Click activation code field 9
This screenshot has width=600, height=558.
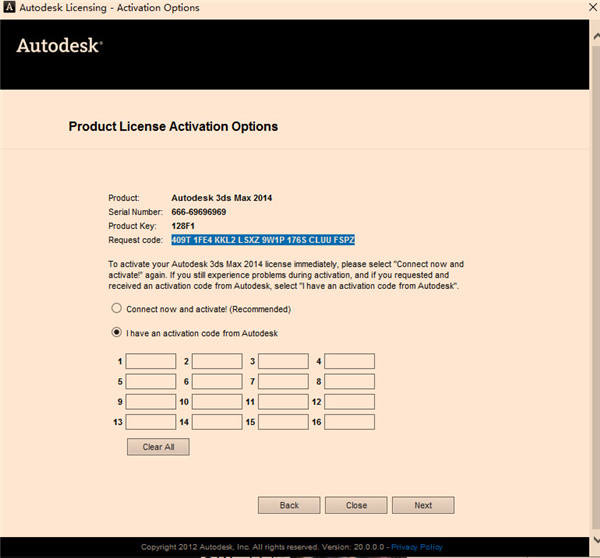151,402
